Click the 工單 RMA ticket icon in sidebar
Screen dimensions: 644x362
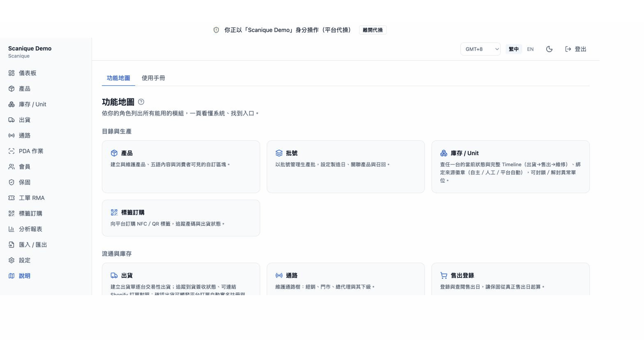click(11, 198)
